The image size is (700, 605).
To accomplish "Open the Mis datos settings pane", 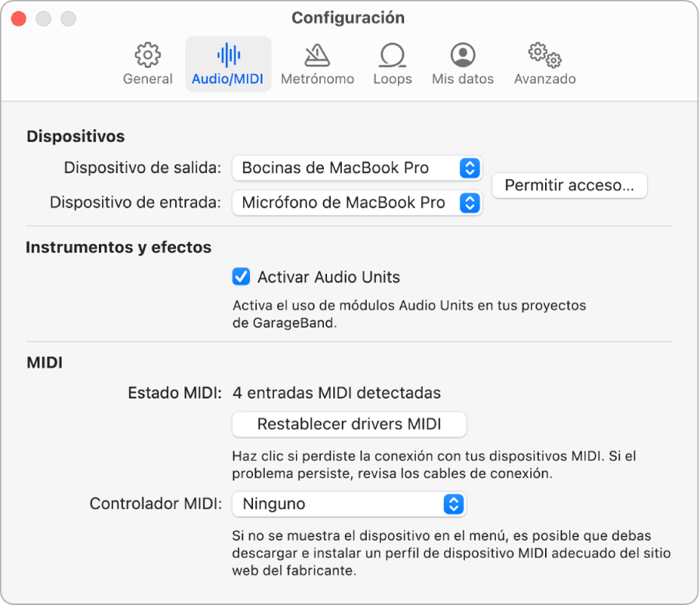I will click(x=462, y=62).
